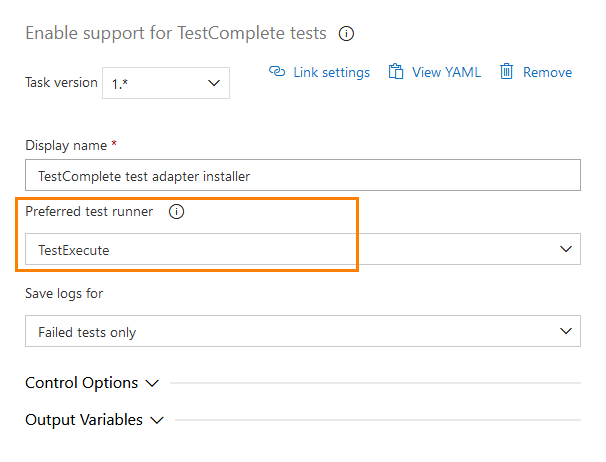The width and height of the screenshot is (606, 462).
Task: Click the Link settings link
Action: click(x=331, y=72)
